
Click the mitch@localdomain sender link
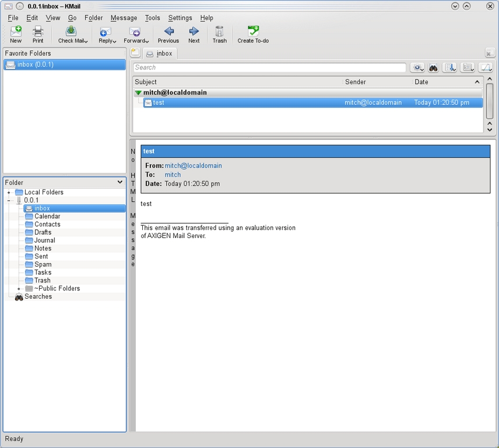point(193,166)
